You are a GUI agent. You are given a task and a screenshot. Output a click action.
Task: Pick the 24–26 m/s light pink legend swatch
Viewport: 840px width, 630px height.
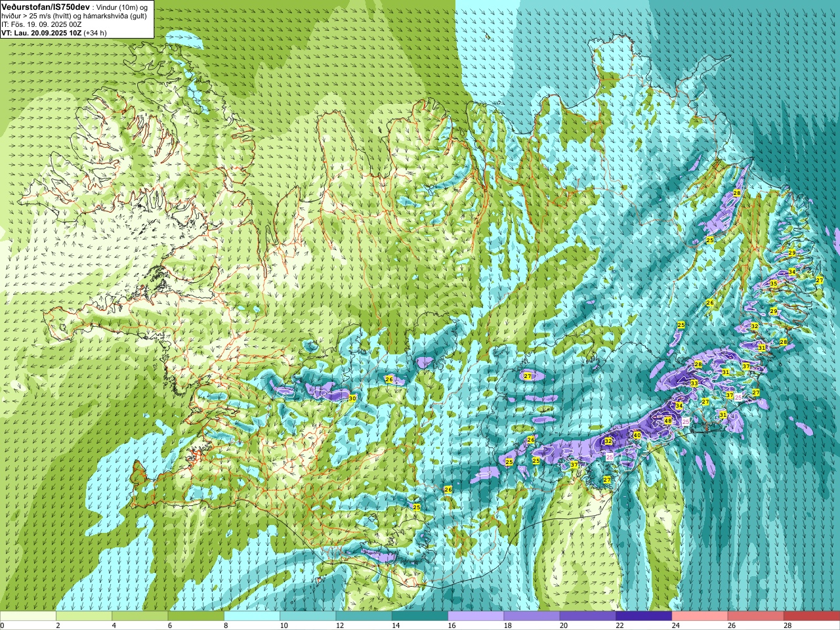700,616
